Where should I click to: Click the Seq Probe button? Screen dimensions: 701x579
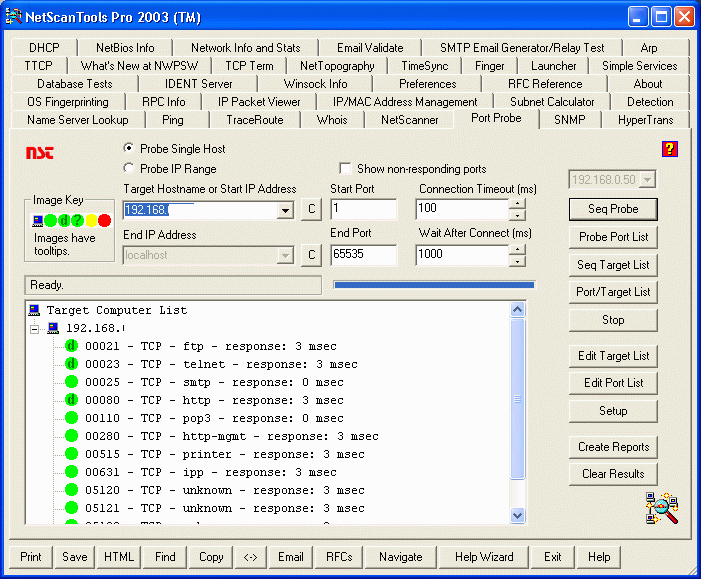click(x=613, y=209)
